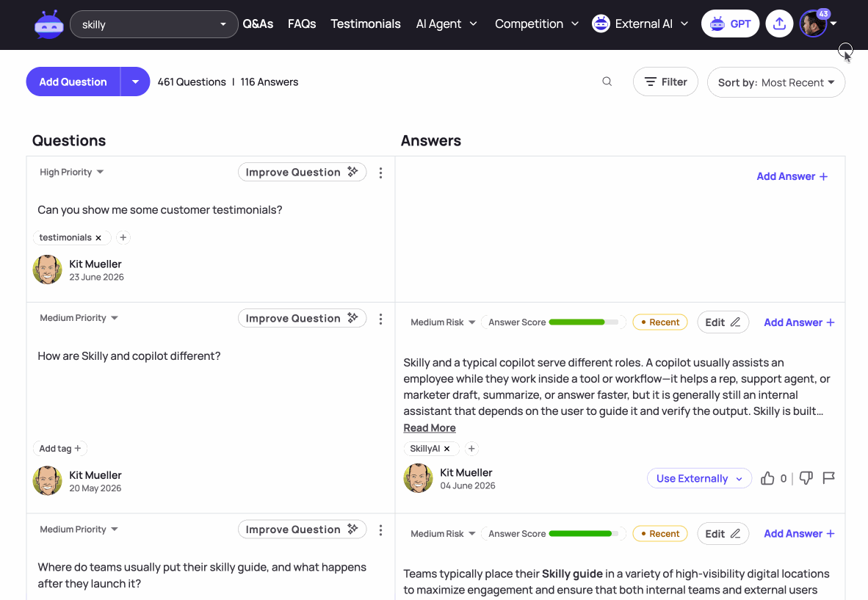868x600 pixels.
Task: Click the upload share icon button
Action: coord(779,24)
